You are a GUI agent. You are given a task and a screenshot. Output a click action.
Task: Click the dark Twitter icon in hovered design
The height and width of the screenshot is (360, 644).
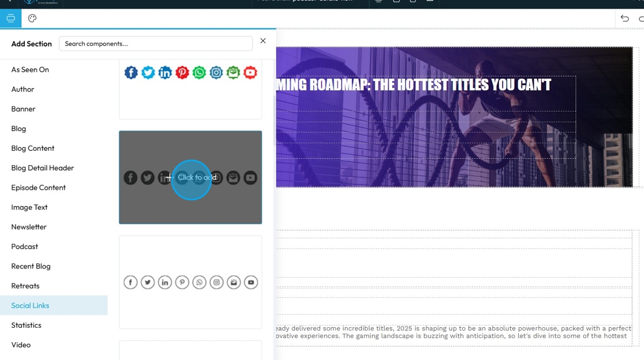[148, 178]
